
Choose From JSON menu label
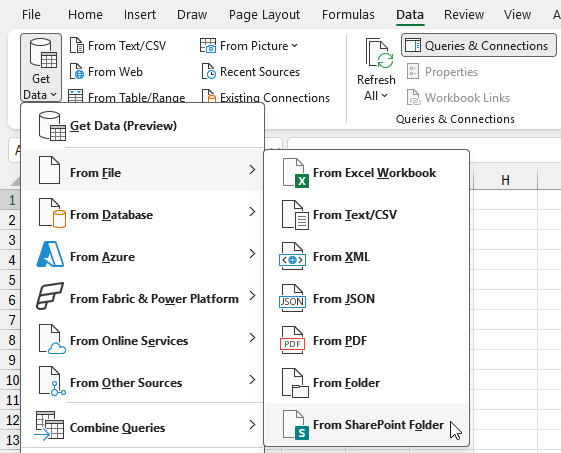(x=344, y=298)
